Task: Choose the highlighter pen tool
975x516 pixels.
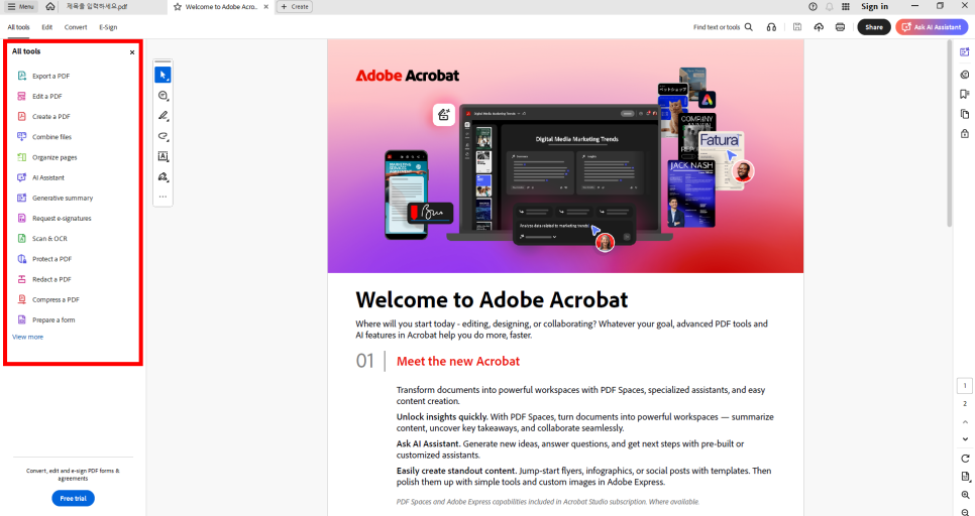Action: point(163,116)
